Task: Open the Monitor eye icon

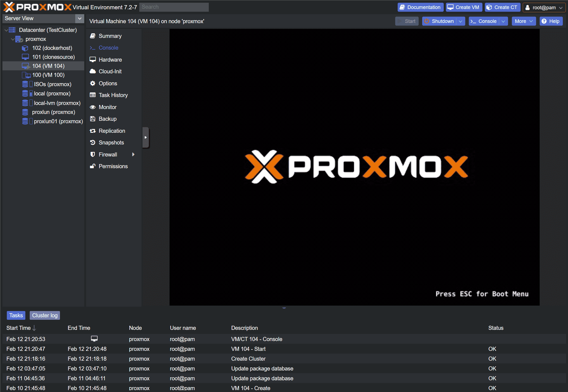Action: 93,107
